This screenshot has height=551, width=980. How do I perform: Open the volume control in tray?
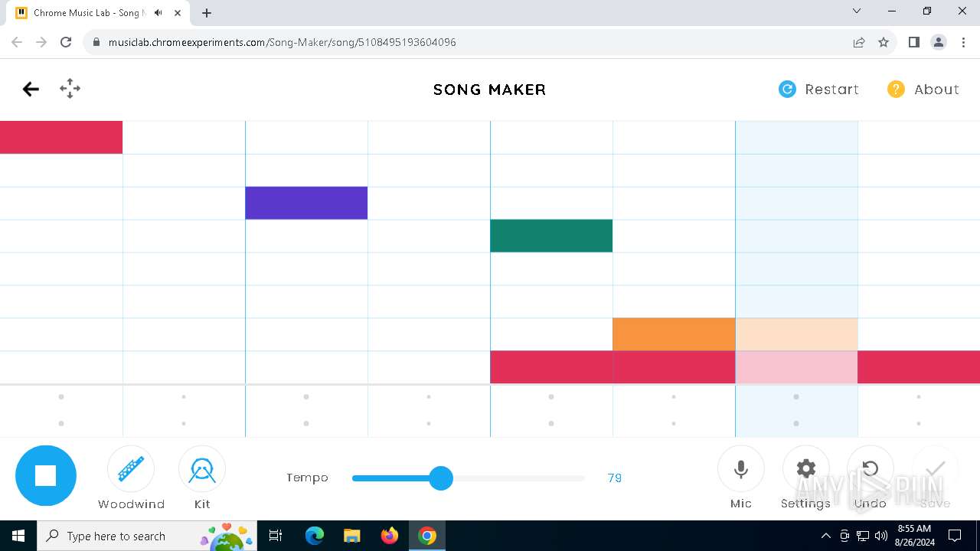tap(881, 536)
